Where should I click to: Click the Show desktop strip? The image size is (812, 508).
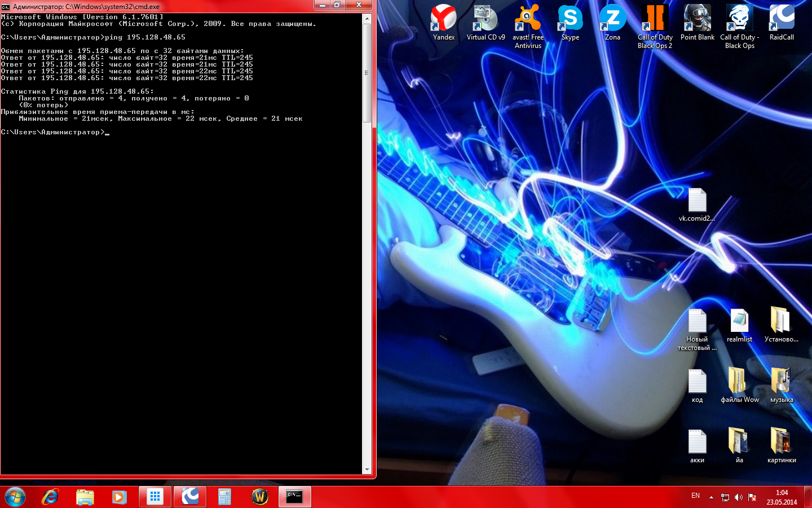point(807,497)
